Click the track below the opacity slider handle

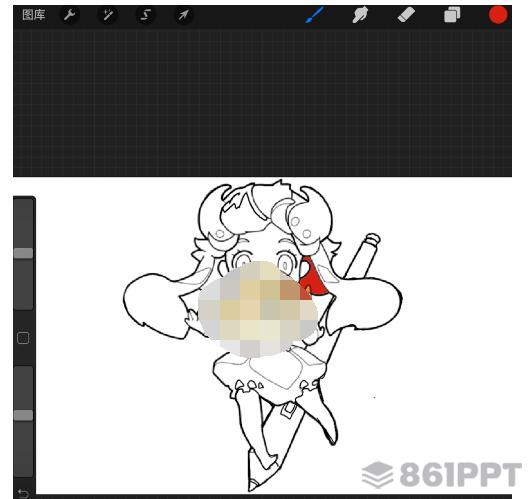pos(23,448)
